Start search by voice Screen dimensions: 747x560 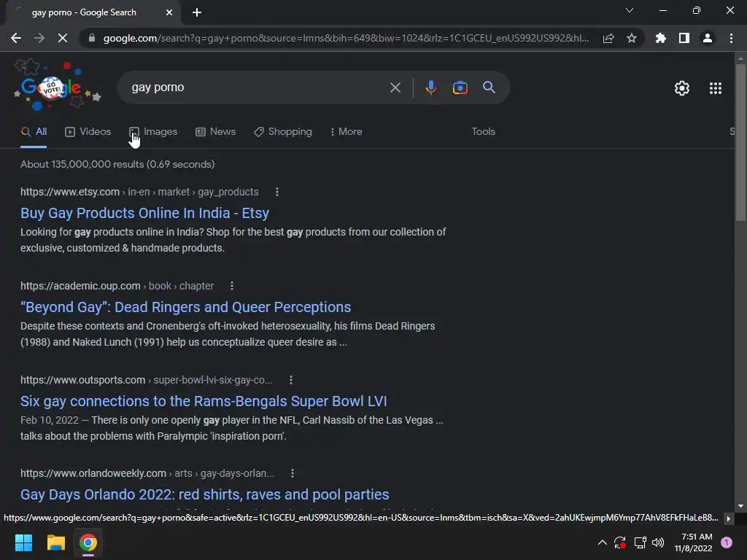pyautogui.click(x=430, y=87)
